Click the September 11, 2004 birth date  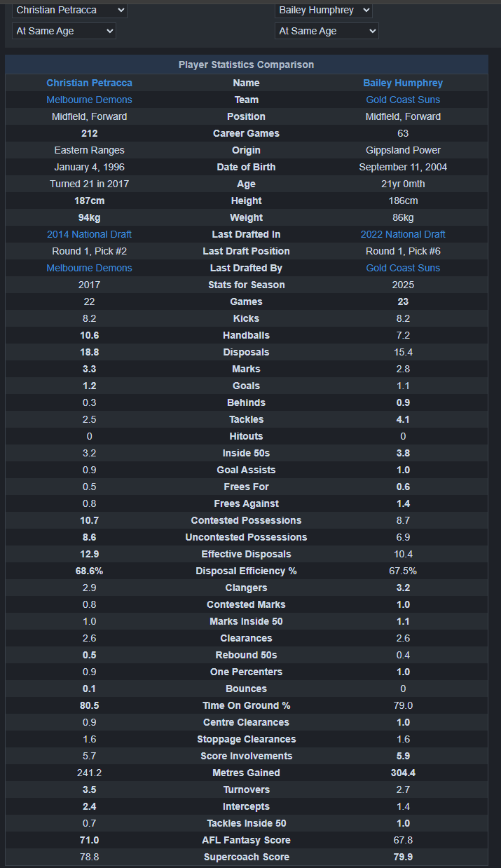403,167
